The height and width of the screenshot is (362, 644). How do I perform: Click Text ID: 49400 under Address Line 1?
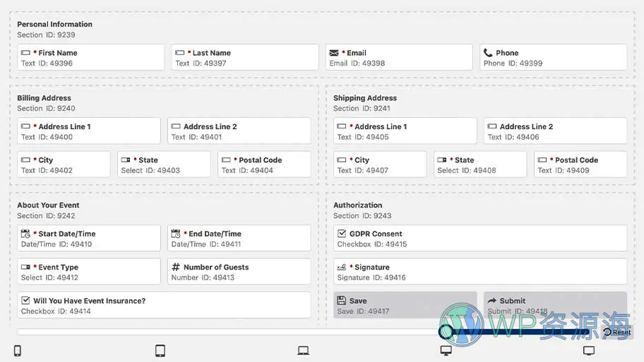[47, 137]
